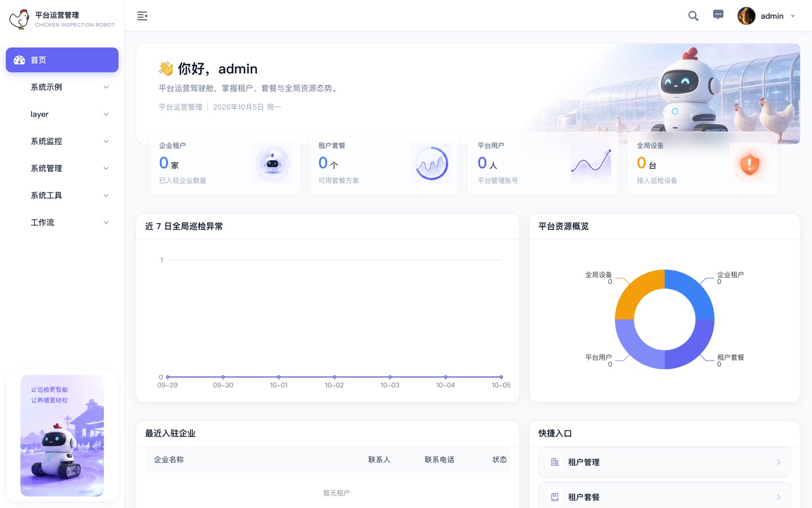
Task: Click the 暂无租户 empty table text
Action: pos(337,493)
